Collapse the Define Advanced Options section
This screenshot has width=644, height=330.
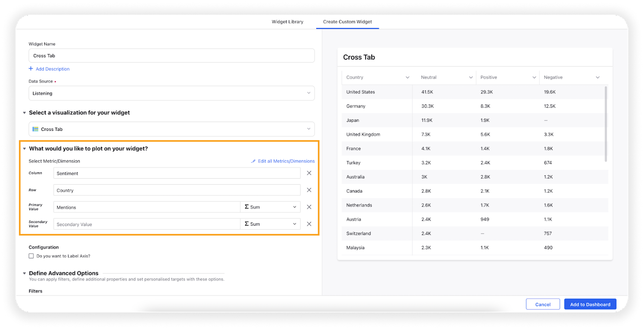[24, 273]
